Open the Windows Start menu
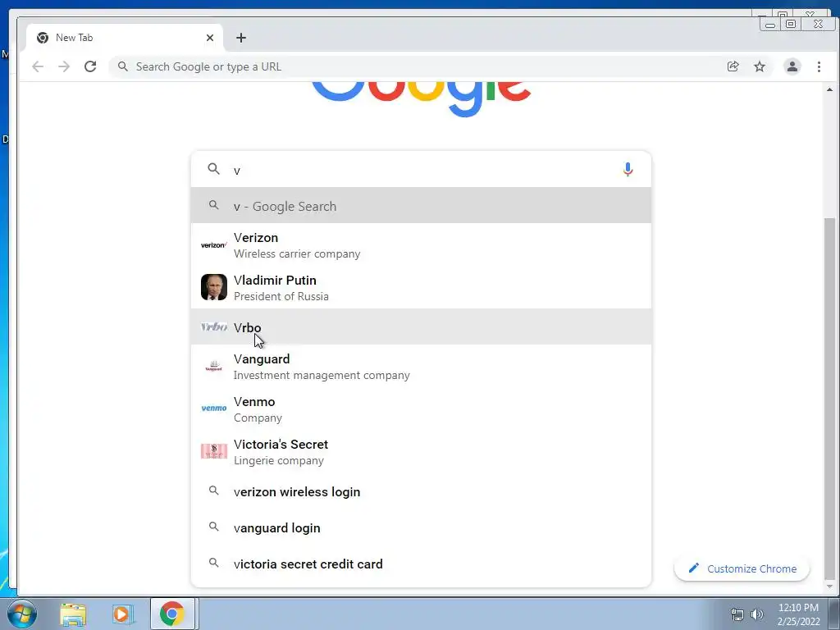840x630 pixels. pyautogui.click(x=22, y=614)
